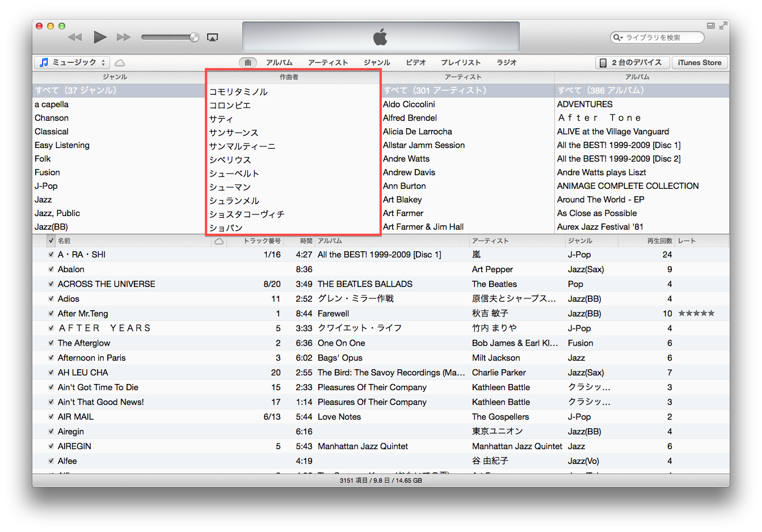Image resolution: width=762 pixels, height=532 pixels.
Task: Choose album Andre Watts plays Liszt
Action: (642, 172)
